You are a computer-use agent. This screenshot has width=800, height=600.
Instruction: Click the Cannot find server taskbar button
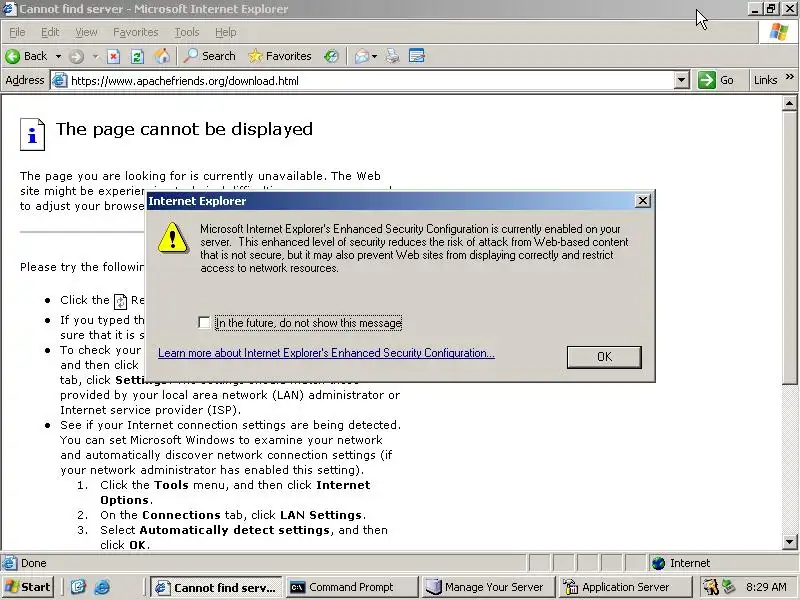click(216, 587)
